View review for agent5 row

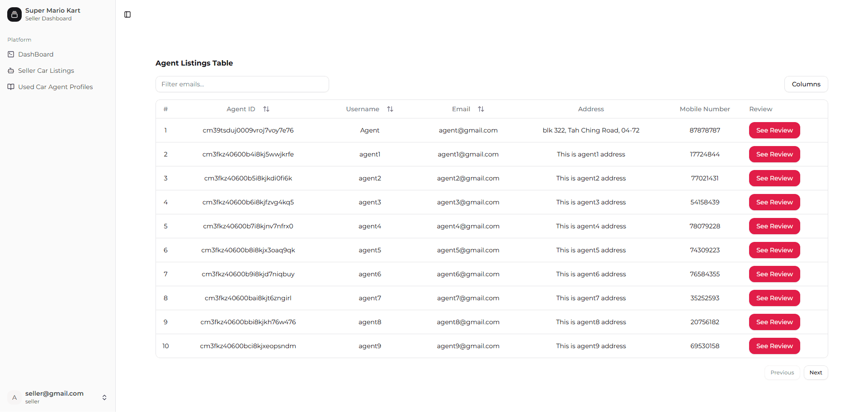click(774, 250)
